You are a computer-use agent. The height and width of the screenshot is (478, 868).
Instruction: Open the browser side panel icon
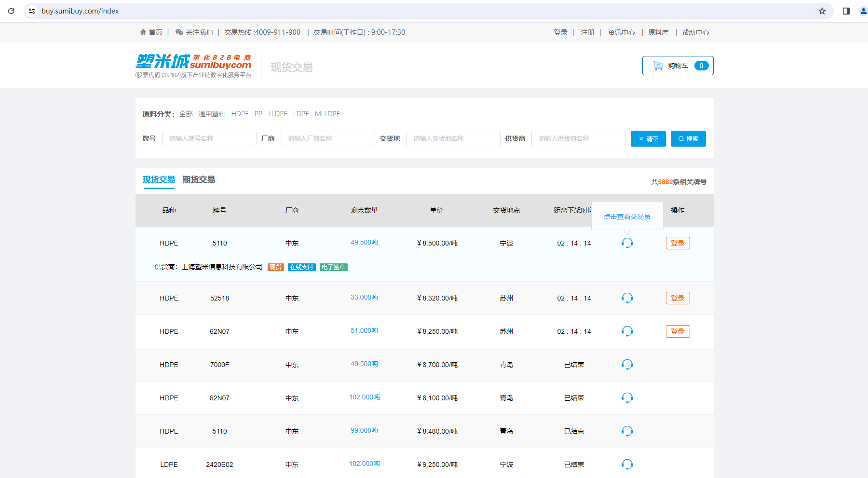click(x=846, y=11)
